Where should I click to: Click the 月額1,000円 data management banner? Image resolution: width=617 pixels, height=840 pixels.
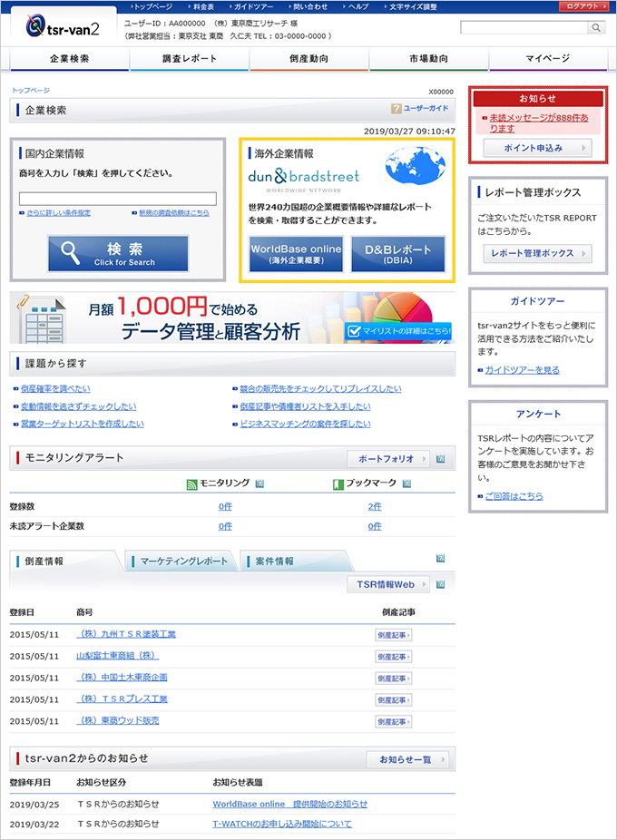231,318
